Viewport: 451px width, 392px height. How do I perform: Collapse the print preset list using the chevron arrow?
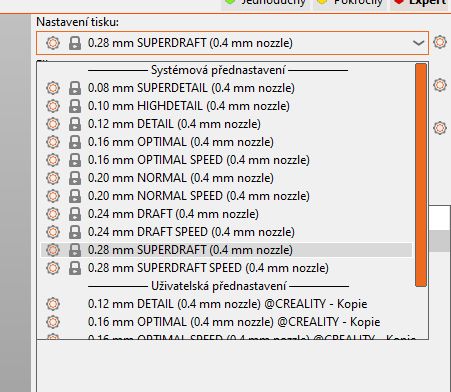418,43
